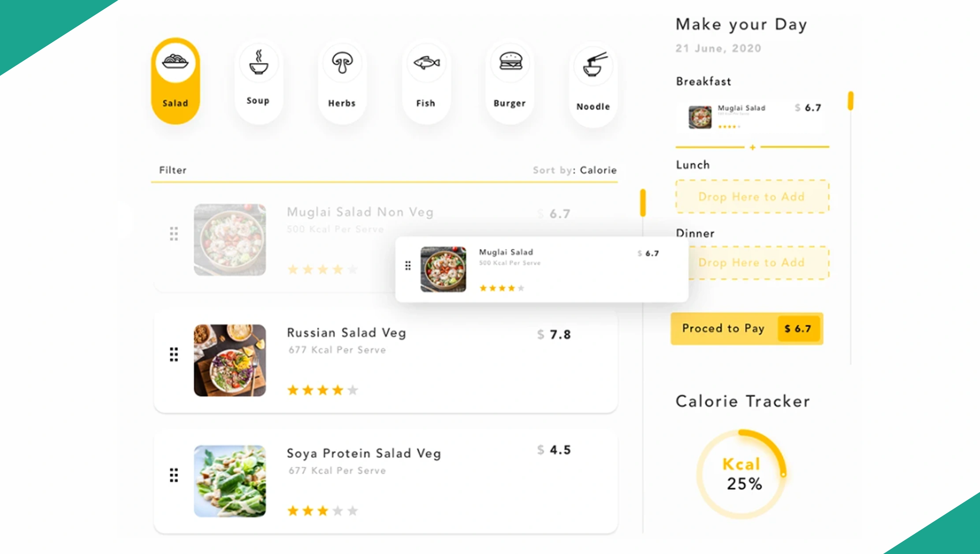Click the Lunch drop zone
Image resolution: width=980 pixels, height=554 pixels.
pos(752,197)
